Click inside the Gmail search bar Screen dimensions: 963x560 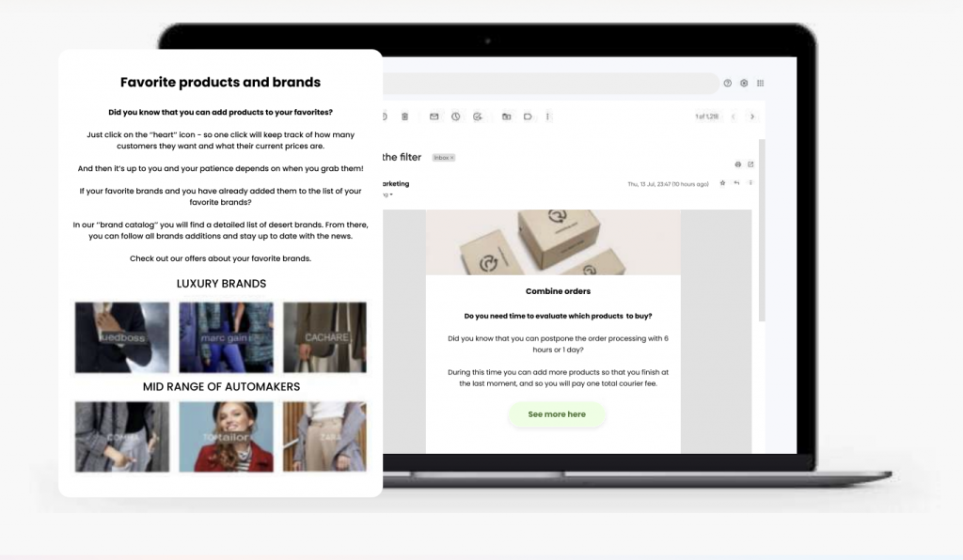coord(550,83)
